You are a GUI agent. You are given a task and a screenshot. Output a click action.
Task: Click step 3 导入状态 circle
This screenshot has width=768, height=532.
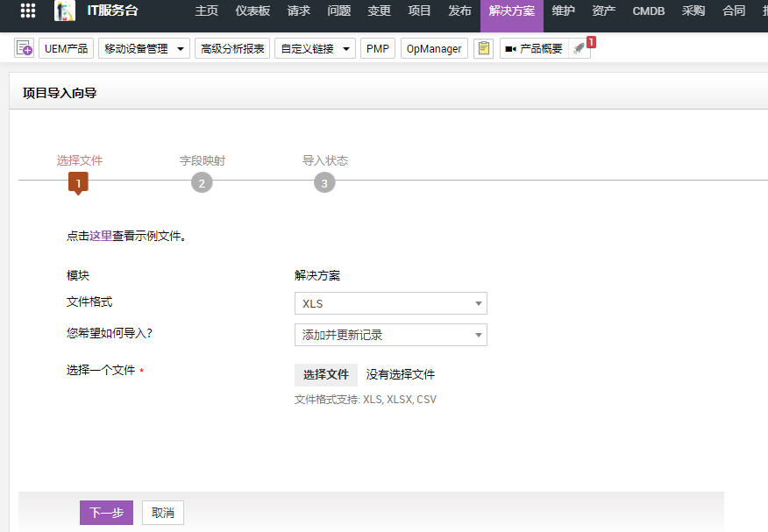tap(324, 182)
